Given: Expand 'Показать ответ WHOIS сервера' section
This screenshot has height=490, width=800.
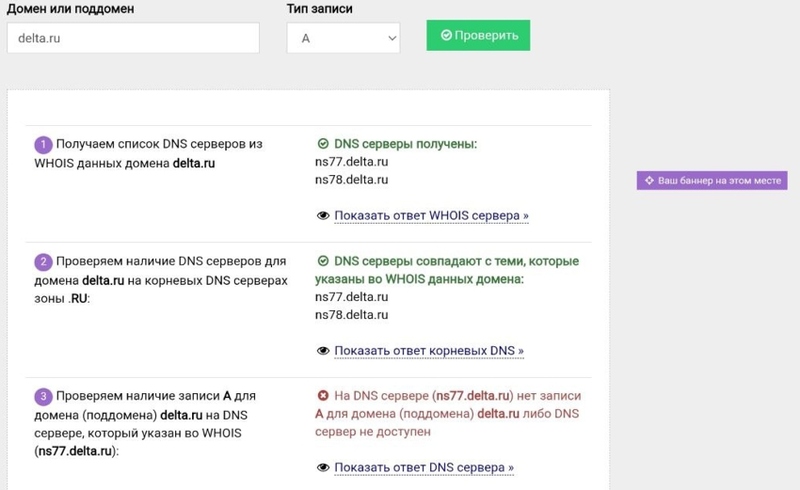Looking at the screenshot, I should pyautogui.click(x=431, y=215).
